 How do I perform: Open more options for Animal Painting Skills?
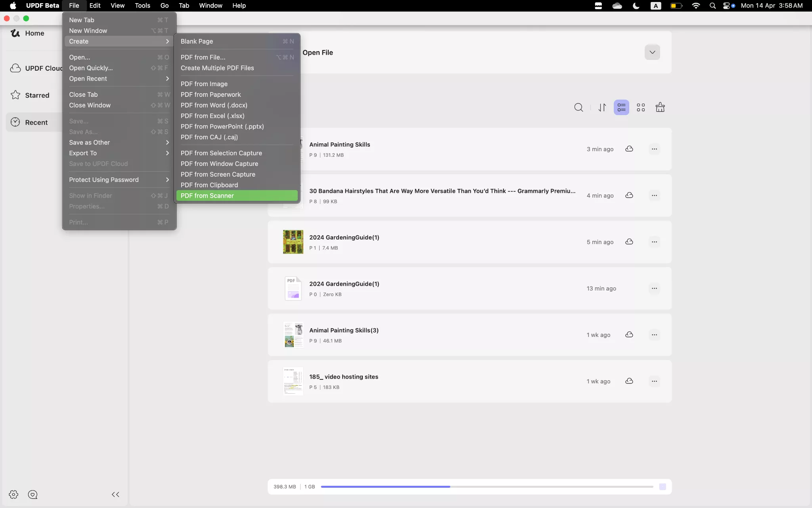(x=654, y=149)
